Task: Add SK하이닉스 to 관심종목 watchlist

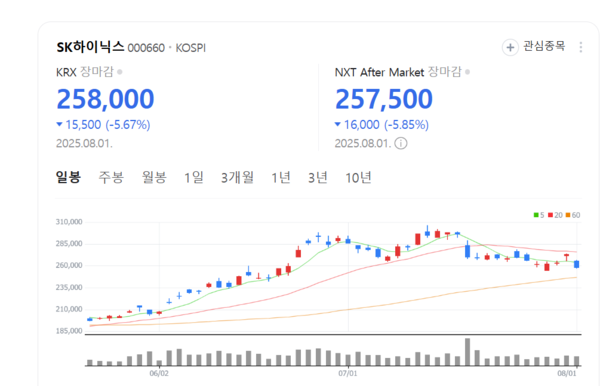Action: (533, 47)
